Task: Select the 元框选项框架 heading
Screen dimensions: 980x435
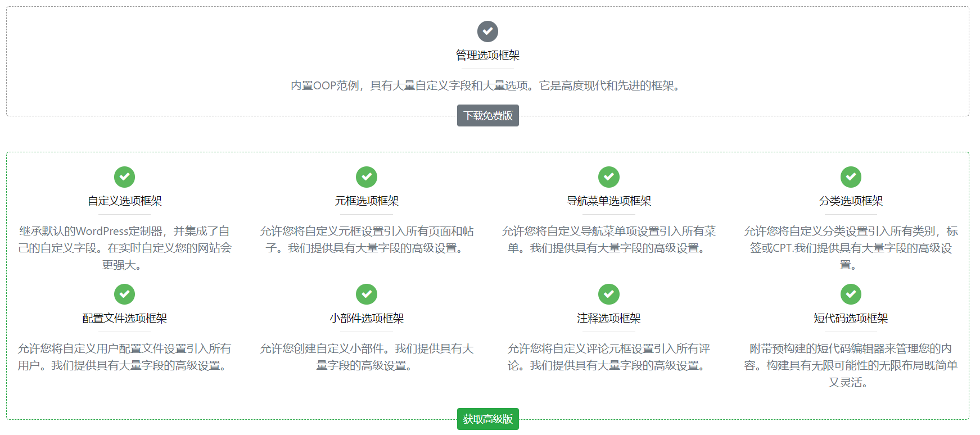Action: pyautogui.click(x=367, y=201)
